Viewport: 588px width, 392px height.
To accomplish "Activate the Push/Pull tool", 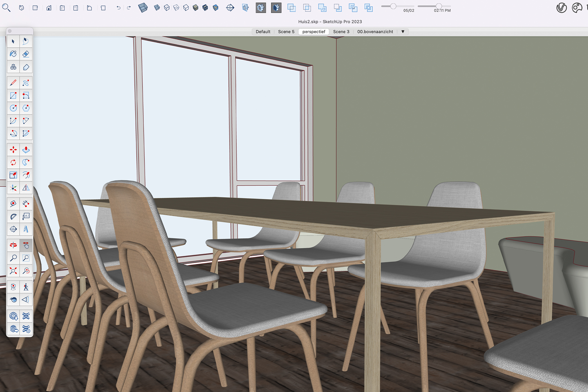I will [26, 150].
